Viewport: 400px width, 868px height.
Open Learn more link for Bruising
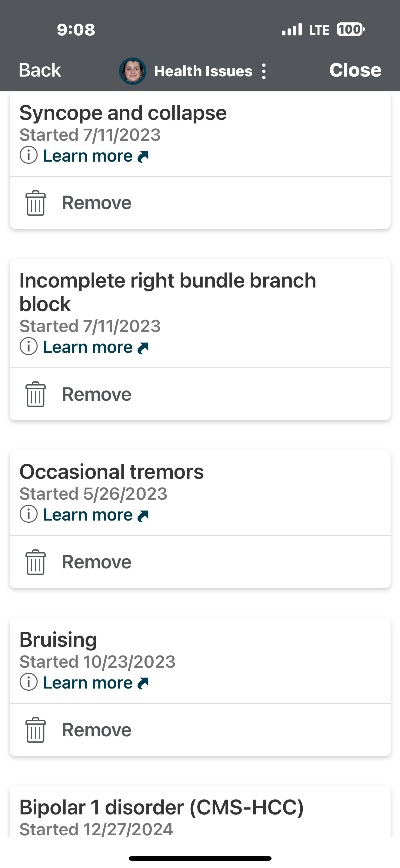(95, 683)
